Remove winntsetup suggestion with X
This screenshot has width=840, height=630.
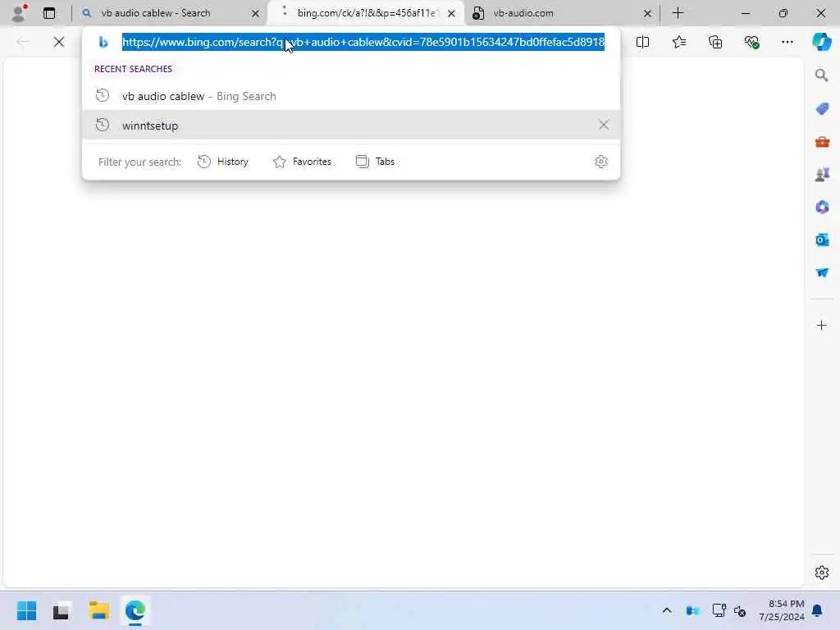(x=604, y=126)
